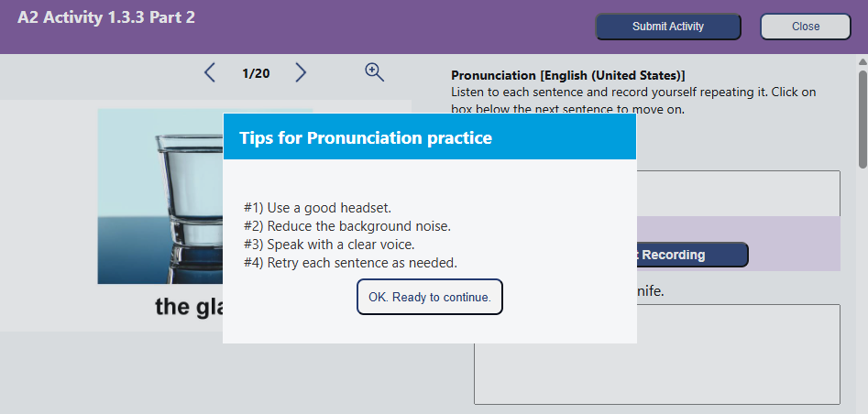Click the tip '#3) Speak with a clear voice.'
The height and width of the screenshot is (414, 868).
329,244
